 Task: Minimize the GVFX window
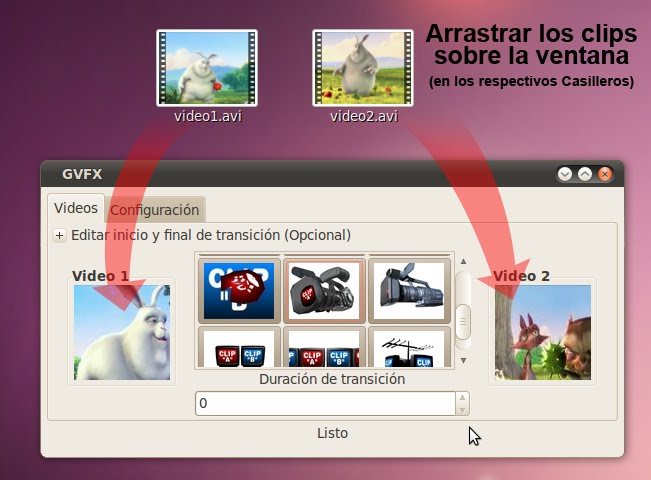564,174
